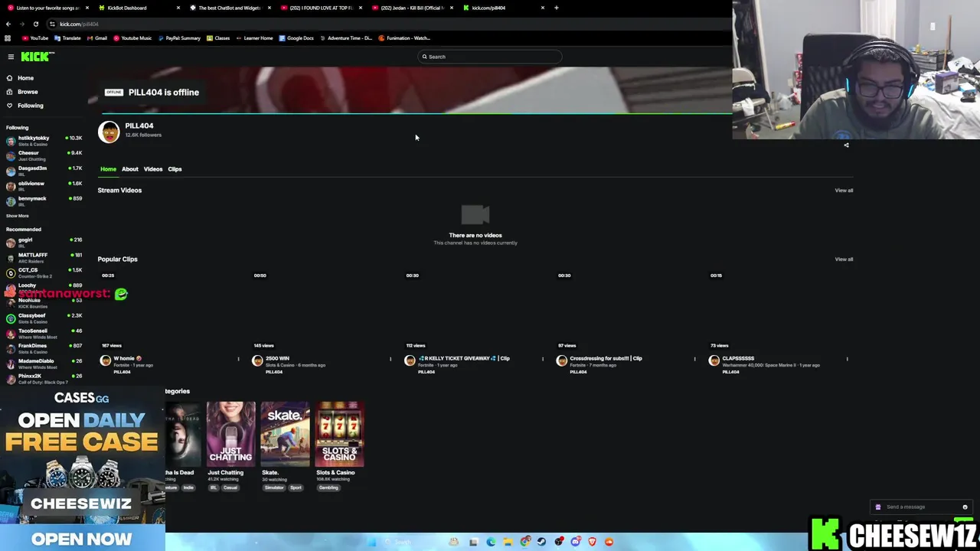980x551 pixels.
Task: Open followed channel oblivionsw
Action: point(43,186)
